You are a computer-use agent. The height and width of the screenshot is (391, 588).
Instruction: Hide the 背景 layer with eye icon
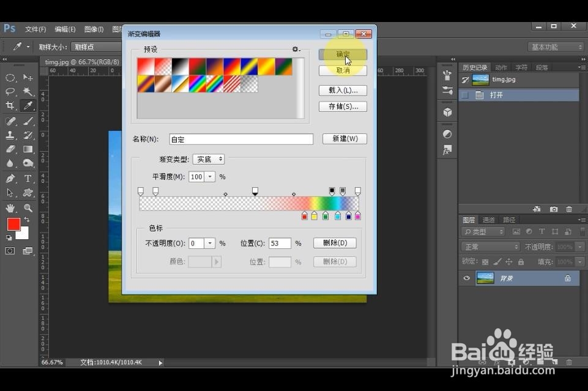coord(466,278)
